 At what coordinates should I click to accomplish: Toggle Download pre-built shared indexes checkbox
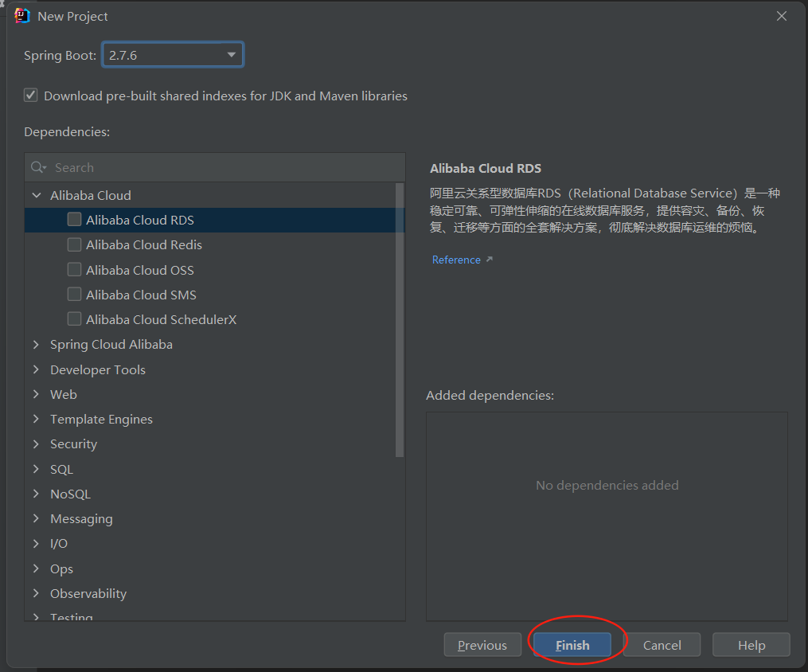click(31, 96)
